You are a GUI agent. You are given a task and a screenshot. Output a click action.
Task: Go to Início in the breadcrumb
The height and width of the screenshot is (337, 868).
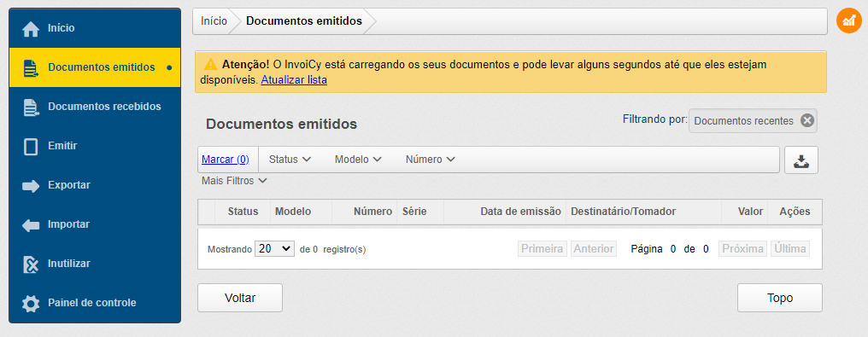pos(214,21)
